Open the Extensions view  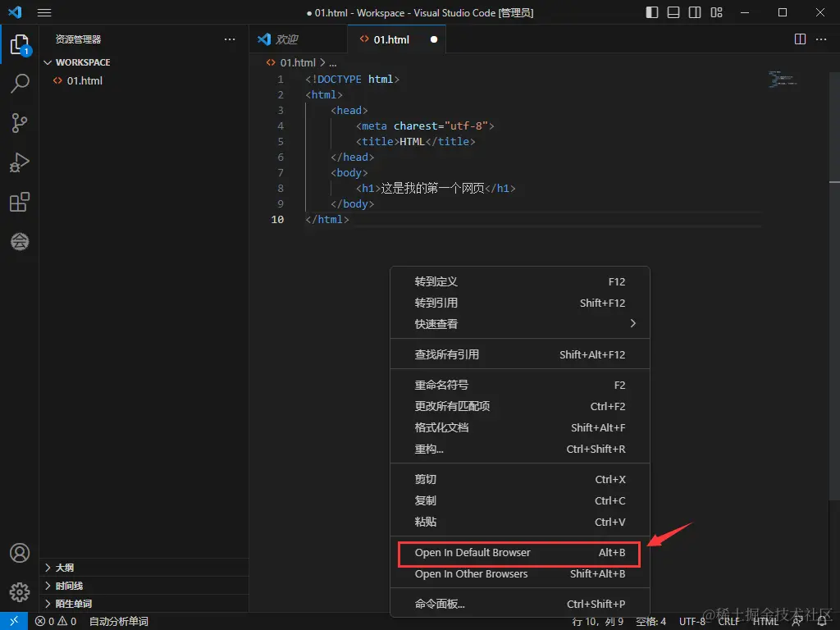20,202
